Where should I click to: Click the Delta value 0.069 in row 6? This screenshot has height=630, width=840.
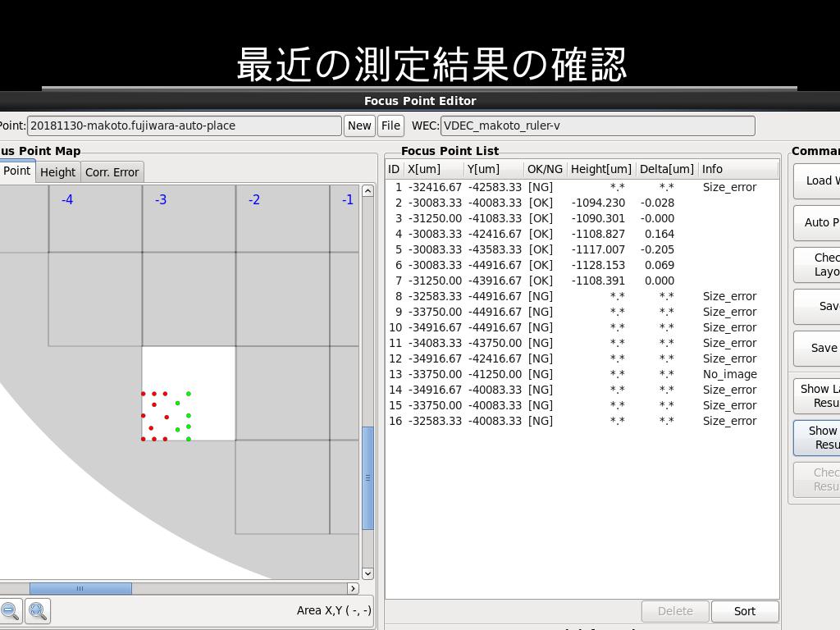[660, 265]
